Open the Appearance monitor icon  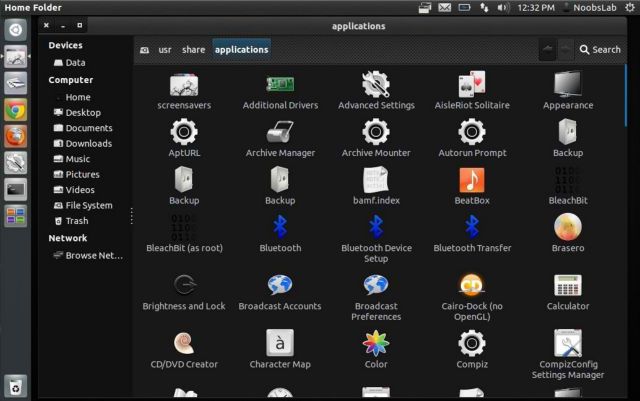tap(568, 84)
